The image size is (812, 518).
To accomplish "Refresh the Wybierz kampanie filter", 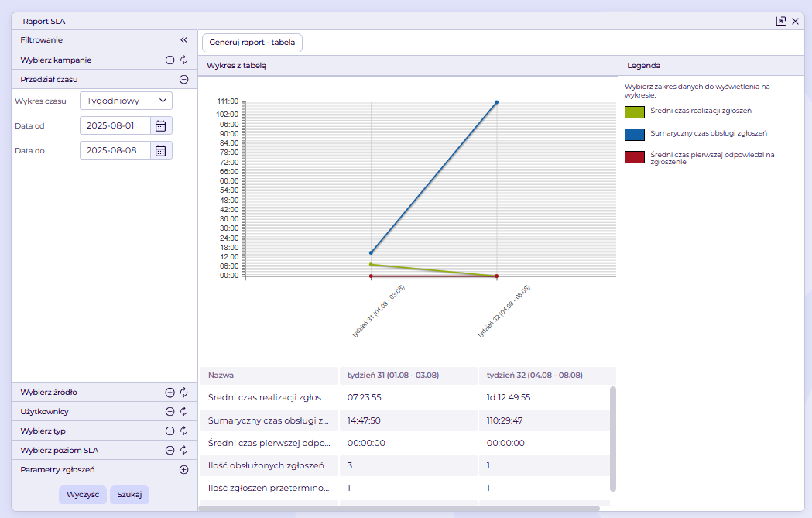I will tap(183, 60).
